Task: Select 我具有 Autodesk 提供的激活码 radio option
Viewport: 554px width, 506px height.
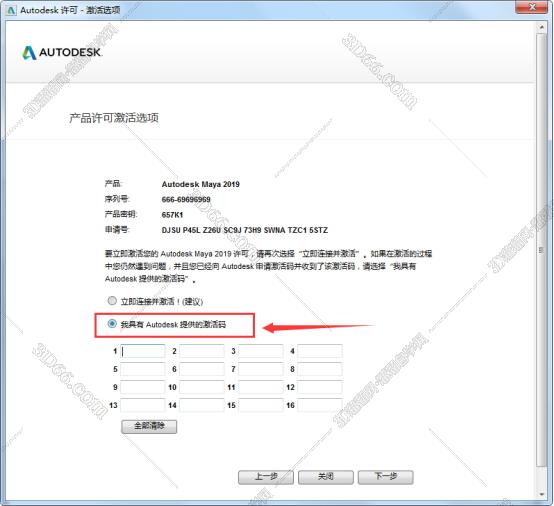Action: click(x=112, y=324)
